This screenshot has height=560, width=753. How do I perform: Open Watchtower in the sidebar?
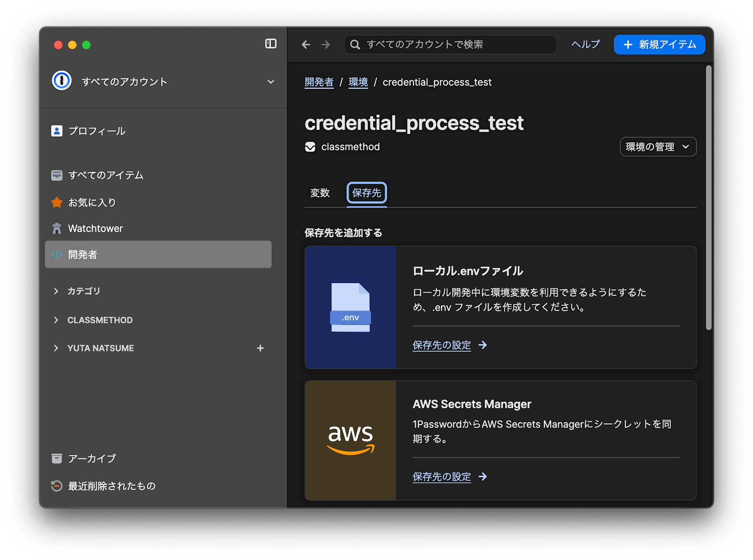[95, 229]
